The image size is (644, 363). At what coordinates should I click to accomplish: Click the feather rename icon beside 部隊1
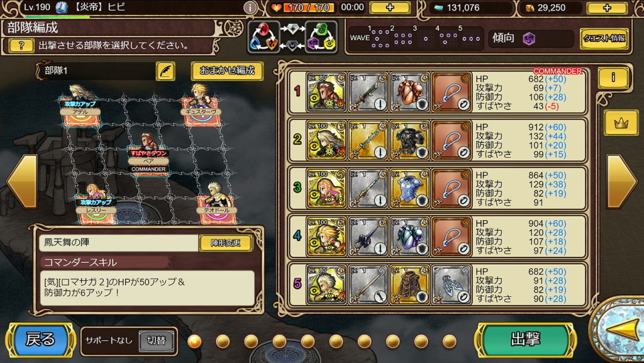pyautogui.click(x=165, y=70)
